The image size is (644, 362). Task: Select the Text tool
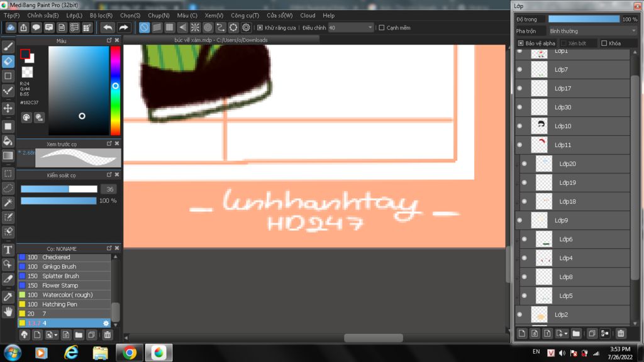[x=8, y=250]
